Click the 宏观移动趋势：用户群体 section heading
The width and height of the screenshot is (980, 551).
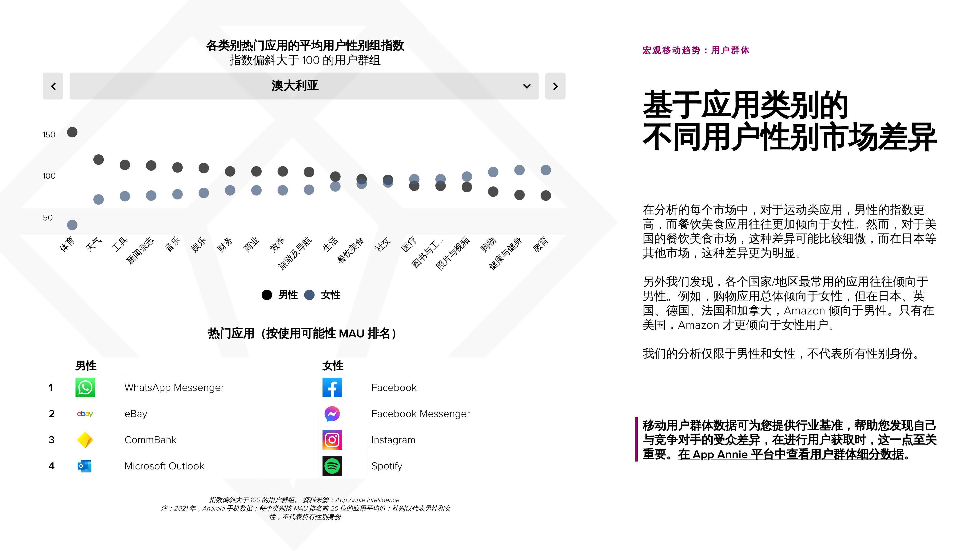click(x=696, y=50)
